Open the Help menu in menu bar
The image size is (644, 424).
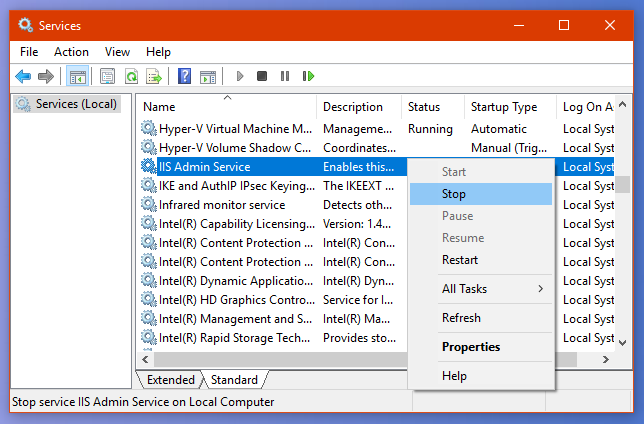(x=159, y=52)
